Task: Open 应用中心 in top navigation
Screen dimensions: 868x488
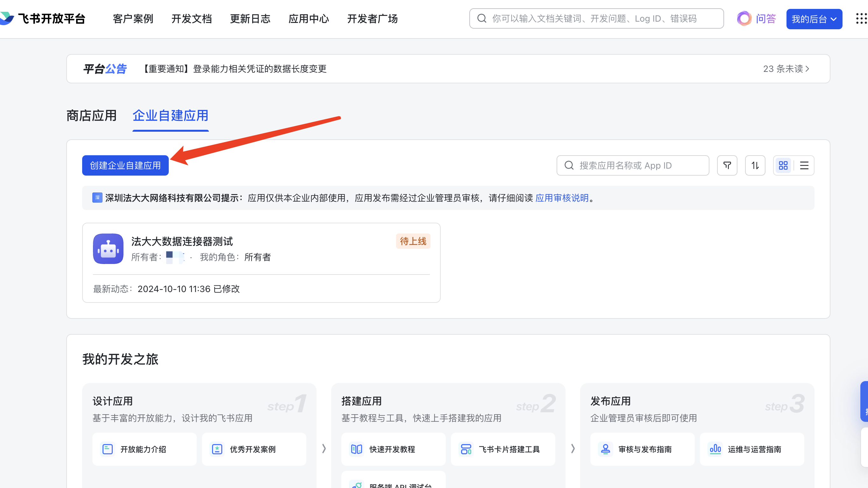Action: (x=309, y=19)
